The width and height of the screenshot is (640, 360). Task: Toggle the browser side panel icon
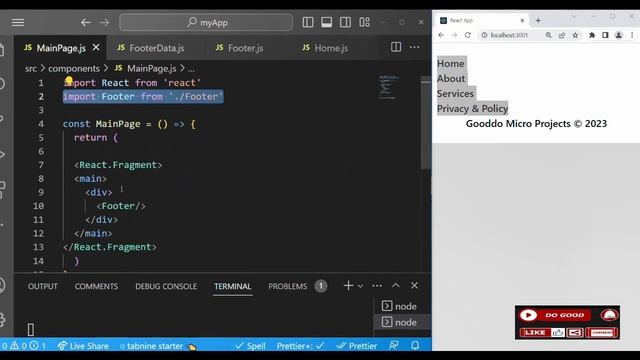tap(605, 35)
